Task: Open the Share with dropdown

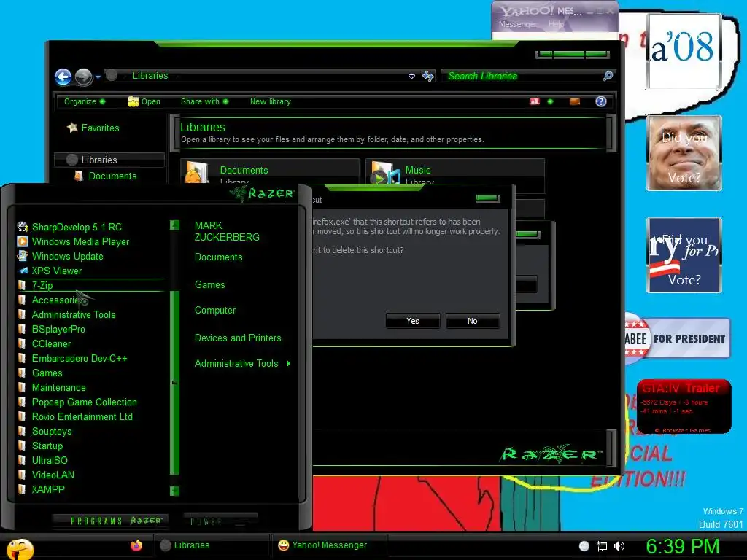Action: point(204,101)
